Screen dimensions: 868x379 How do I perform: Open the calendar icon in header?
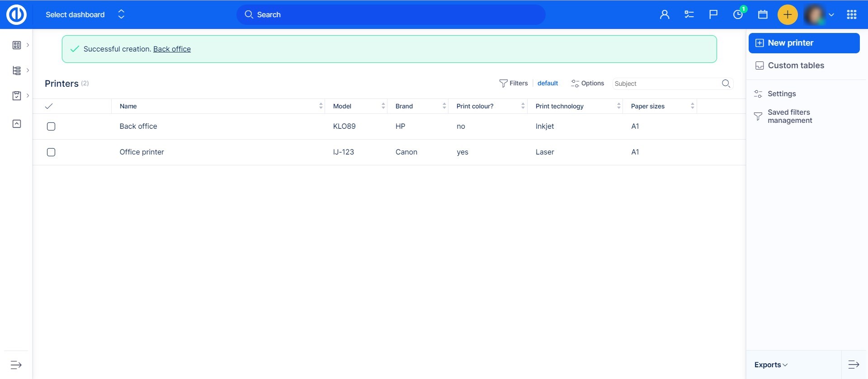coord(763,14)
